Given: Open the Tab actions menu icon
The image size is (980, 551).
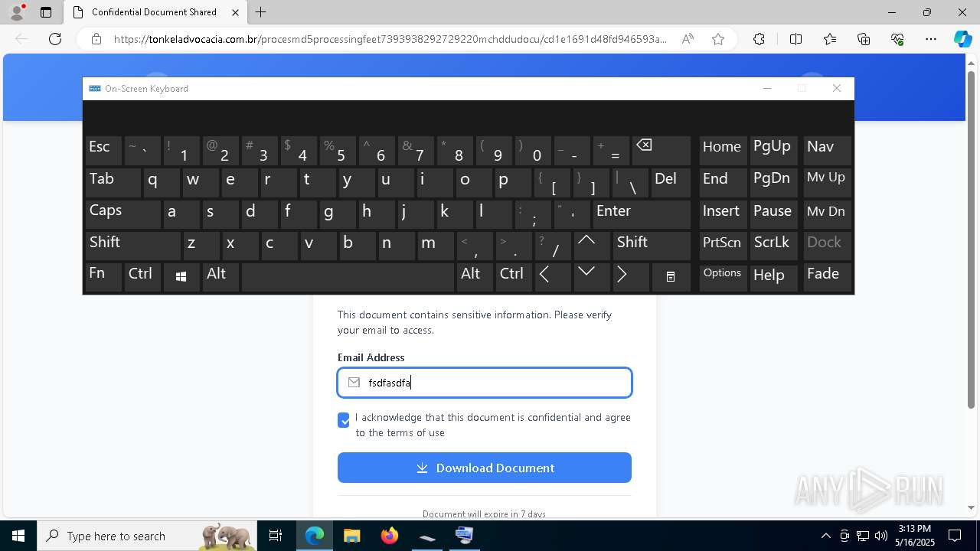Looking at the screenshot, I should (46, 12).
